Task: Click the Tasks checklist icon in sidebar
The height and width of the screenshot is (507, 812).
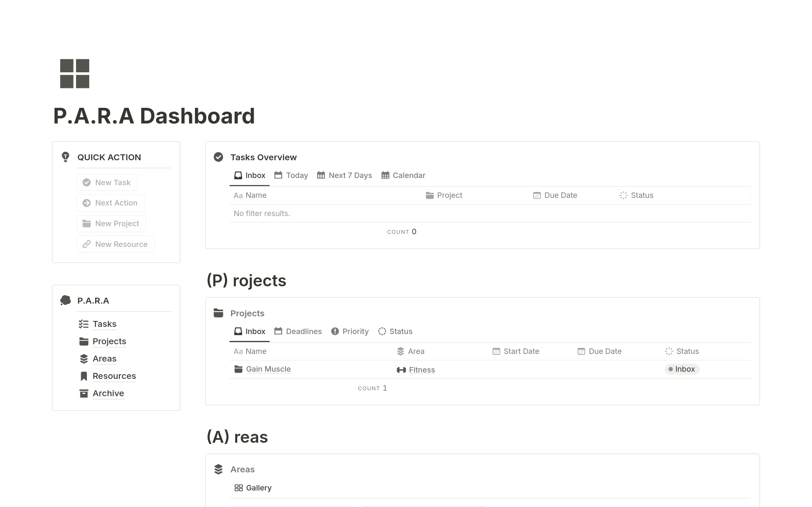Action: click(83, 323)
